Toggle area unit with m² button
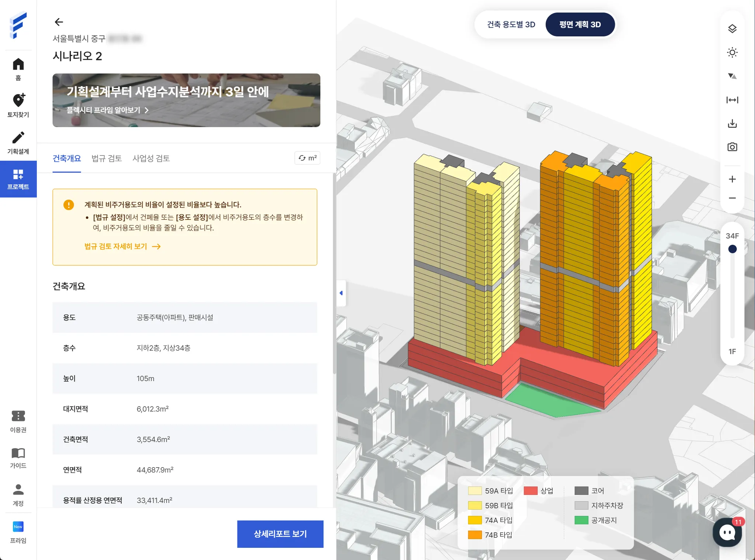Screen dimensions: 755x560 point(307,158)
